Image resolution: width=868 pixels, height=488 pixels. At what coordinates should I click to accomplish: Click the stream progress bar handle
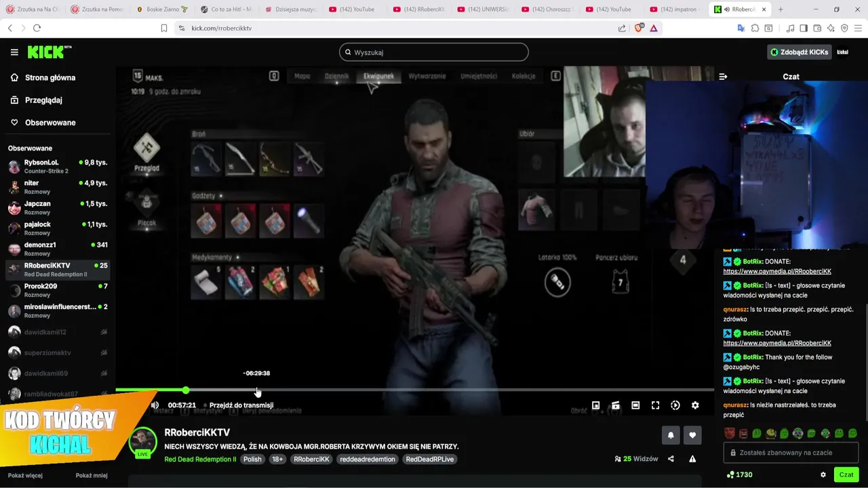[x=186, y=390]
